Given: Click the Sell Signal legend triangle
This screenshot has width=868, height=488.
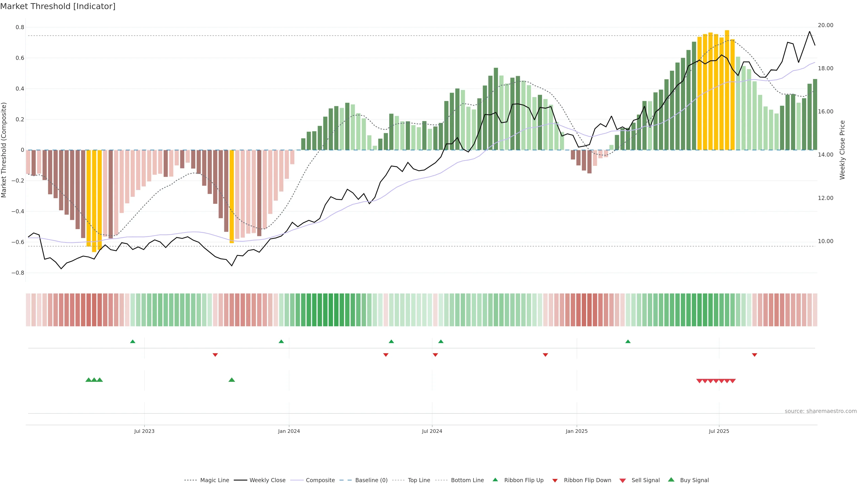Looking at the screenshot, I should click(x=623, y=481).
